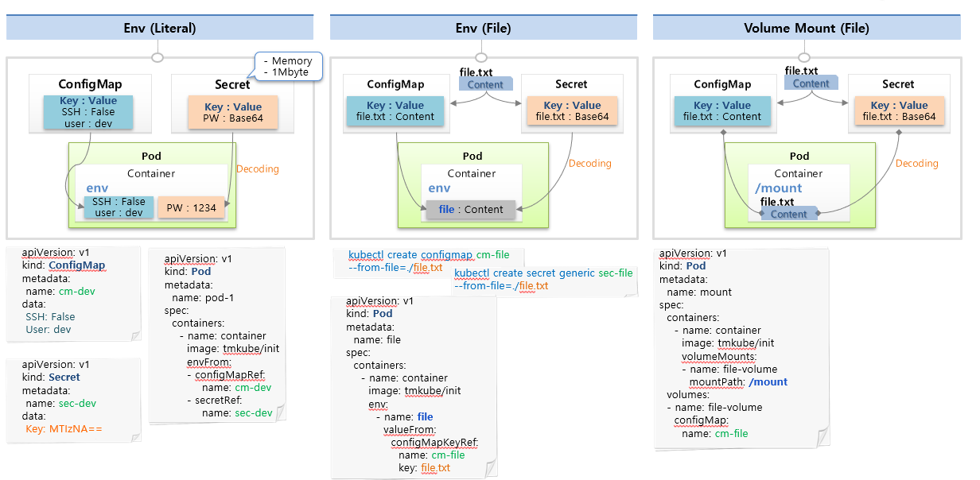The width and height of the screenshot is (980, 480).
Task: Click "Decoding" label in Env (File) panel
Action: (x=589, y=164)
